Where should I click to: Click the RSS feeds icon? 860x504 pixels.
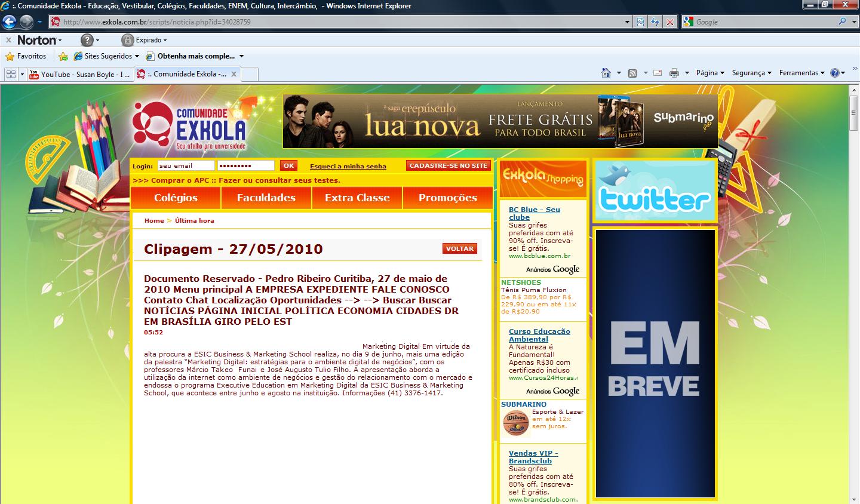point(632,73)
